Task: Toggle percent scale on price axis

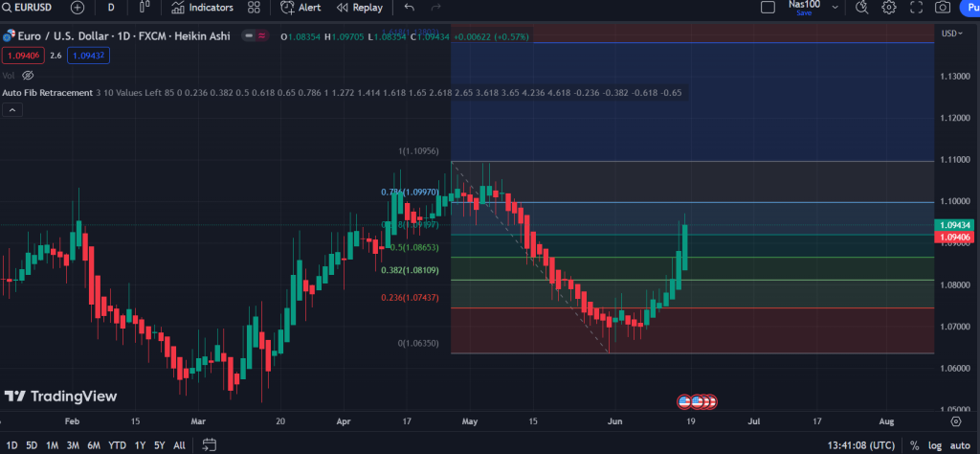Action: (914, 445)
